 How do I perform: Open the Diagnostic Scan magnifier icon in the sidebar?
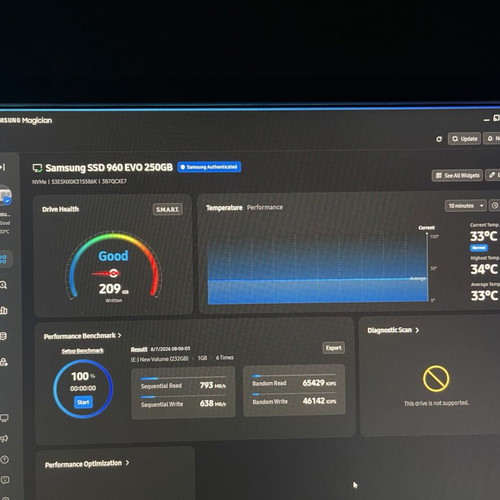4,285
